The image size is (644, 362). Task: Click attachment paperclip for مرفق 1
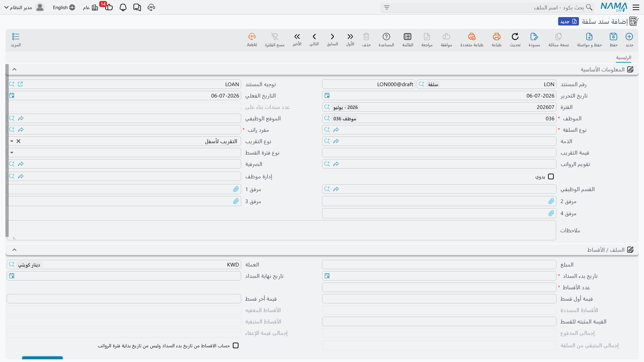236,189
